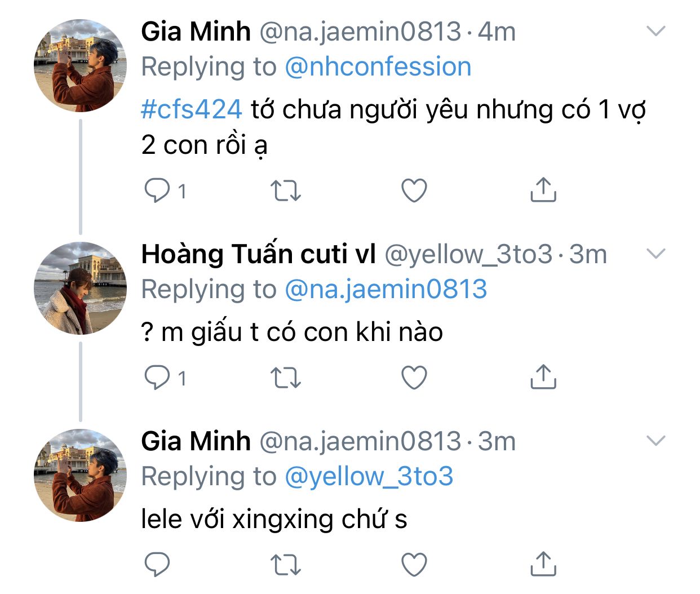Like the 'lele với xingxing' tweet
Image resolution: width=700 pixels, height=594 pixels.
click(414, 564)
